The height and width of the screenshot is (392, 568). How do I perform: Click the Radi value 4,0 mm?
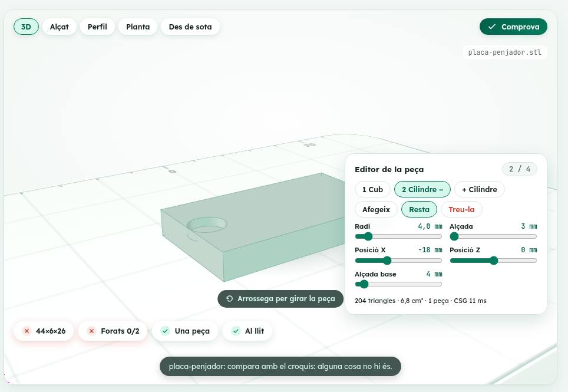click(x=430, y=226)
